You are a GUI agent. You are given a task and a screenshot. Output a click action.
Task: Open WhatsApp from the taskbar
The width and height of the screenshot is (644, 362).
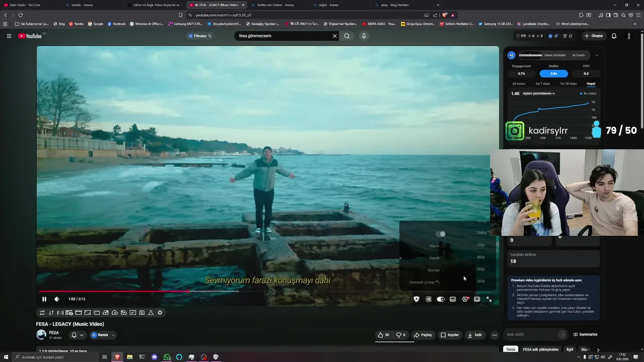(167, 357)
